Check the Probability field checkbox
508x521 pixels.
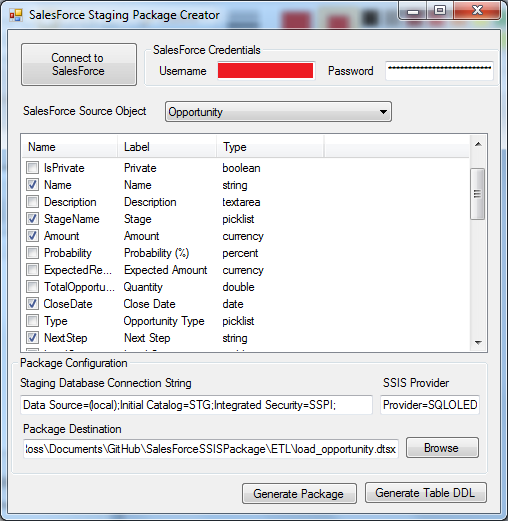[x=32, y=252]
